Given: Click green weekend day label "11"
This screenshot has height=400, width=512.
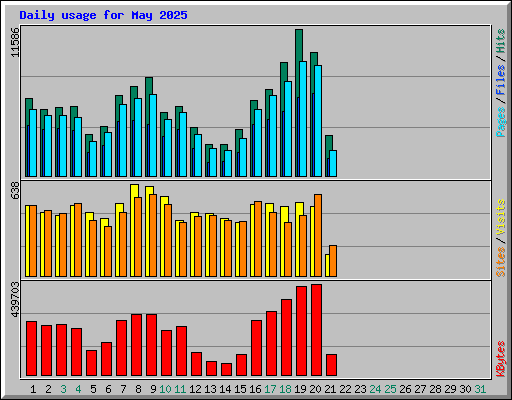Looking at the screenshot, I should 180,389.
